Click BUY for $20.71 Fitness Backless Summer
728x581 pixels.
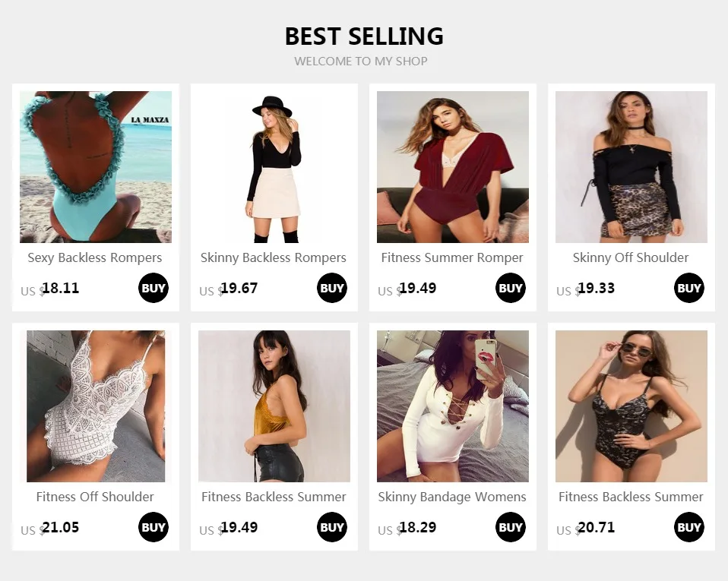point(689,527)
